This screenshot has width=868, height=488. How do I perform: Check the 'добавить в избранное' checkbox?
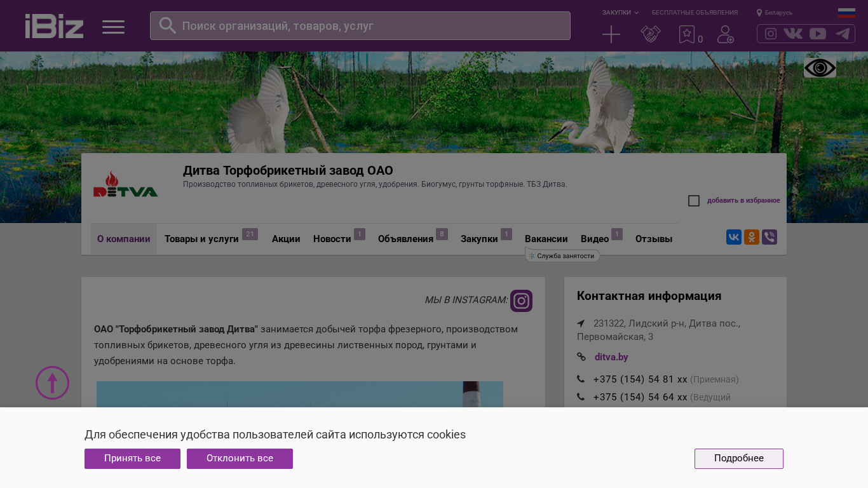(694, 201)
